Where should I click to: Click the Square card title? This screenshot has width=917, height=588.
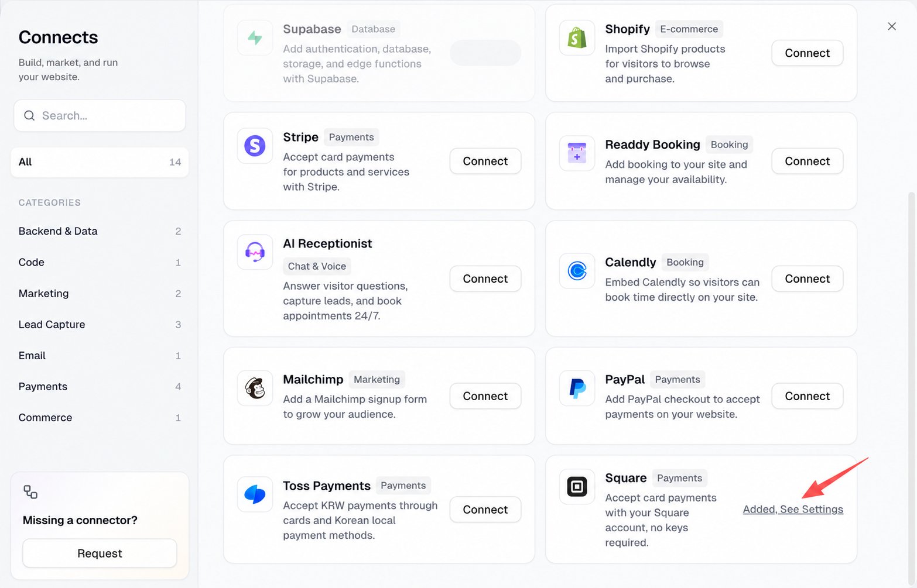tap(625, 478)
